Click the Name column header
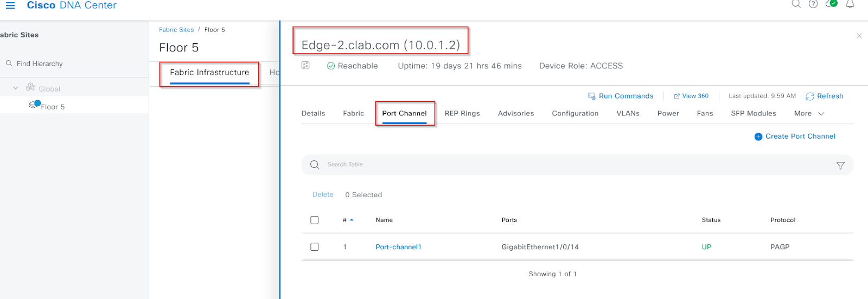Viewport: 868px width, 299px height. 384,220
